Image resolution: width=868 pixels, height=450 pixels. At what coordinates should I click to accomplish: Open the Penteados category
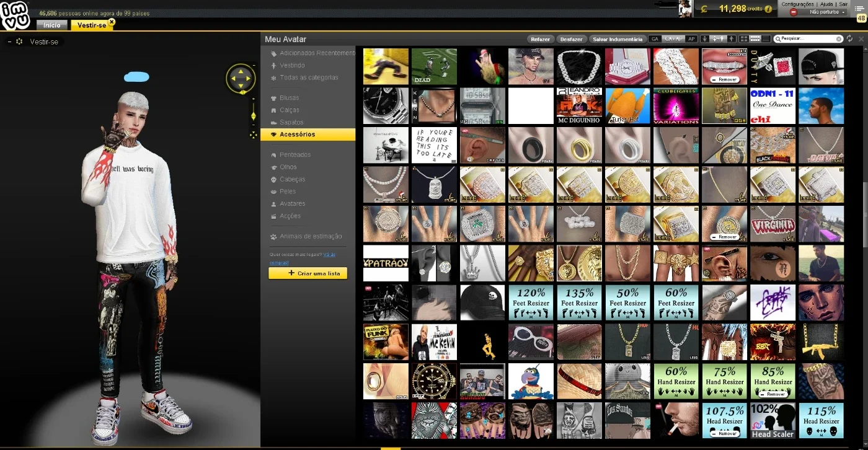coord(295,154)
